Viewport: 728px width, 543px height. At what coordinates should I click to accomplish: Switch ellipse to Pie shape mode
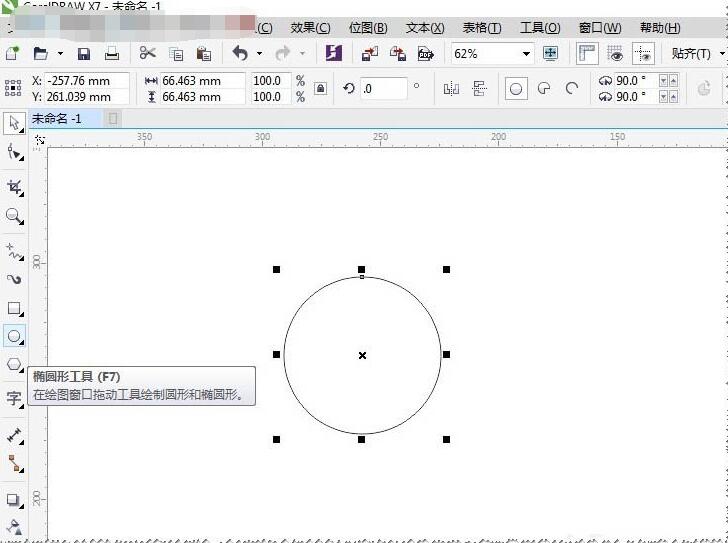pos(544,89)
